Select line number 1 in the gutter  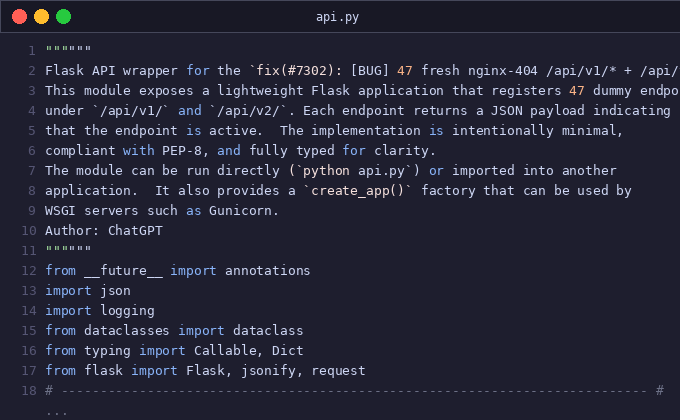click(32, 51)
